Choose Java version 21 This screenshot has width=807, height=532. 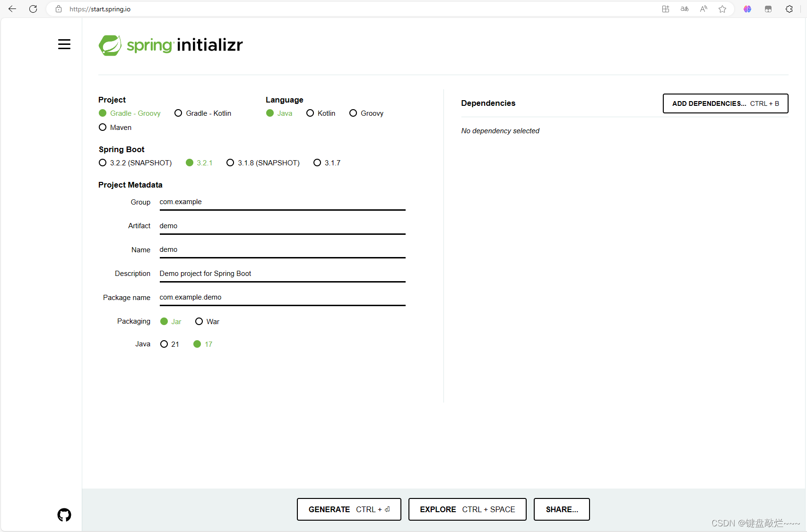[169, 344]
